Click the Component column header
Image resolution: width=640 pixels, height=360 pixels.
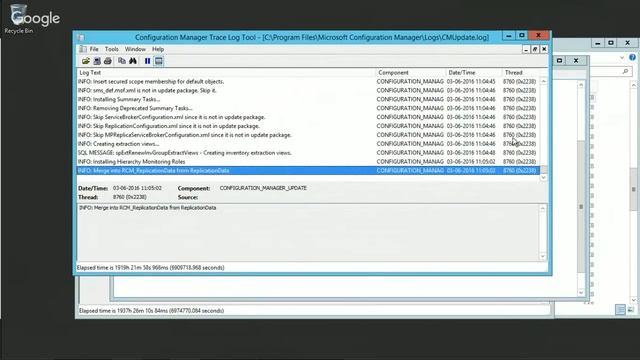click(410, 73)
